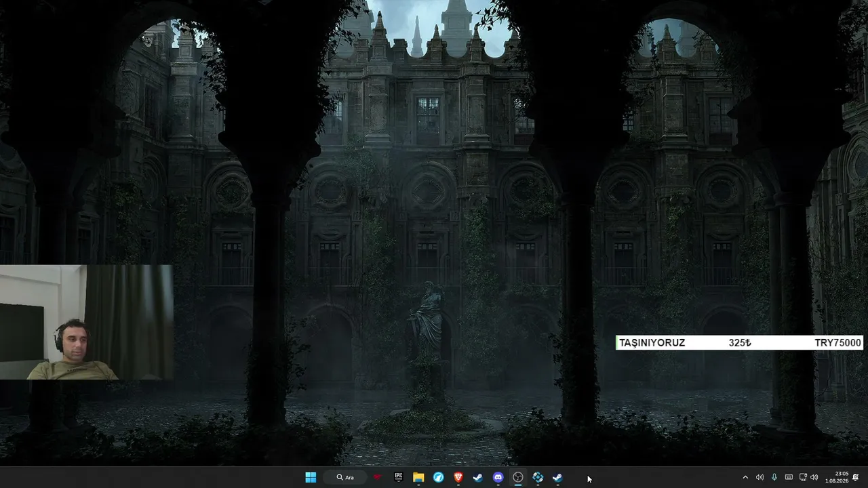Image resolution: width=868 pixels, height=488 pixels.
Task: Open the clock showing 23:05
Action: coord(837,477)
